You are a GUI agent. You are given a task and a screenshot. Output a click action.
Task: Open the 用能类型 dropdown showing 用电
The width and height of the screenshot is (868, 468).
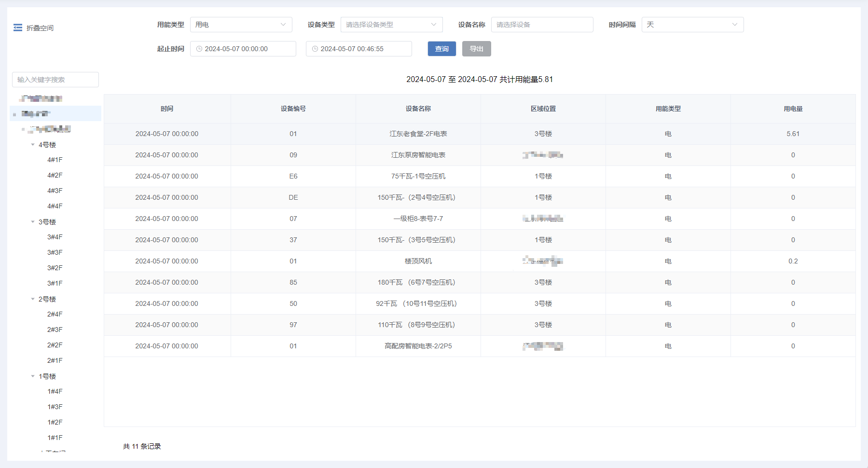point(241,25)
